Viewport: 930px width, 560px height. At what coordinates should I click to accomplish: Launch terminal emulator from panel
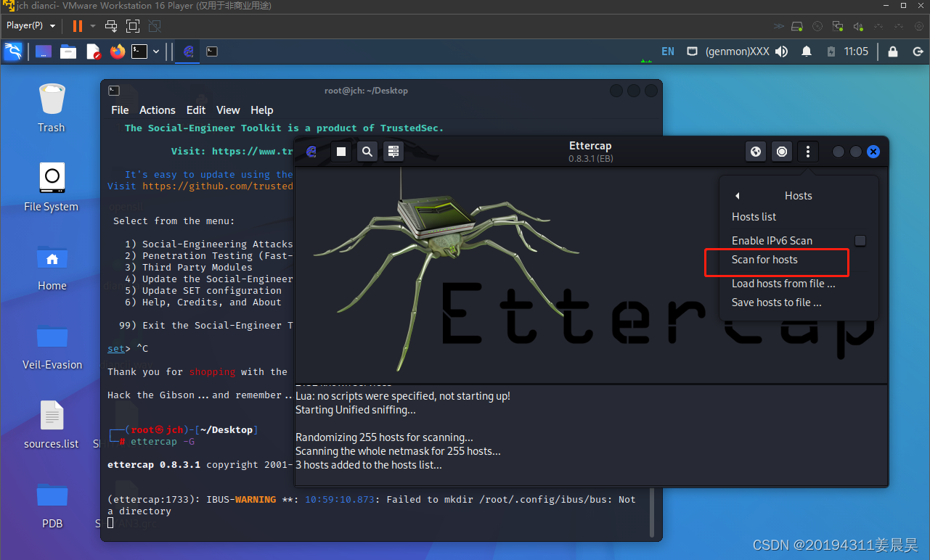click(x=139, y=52)
